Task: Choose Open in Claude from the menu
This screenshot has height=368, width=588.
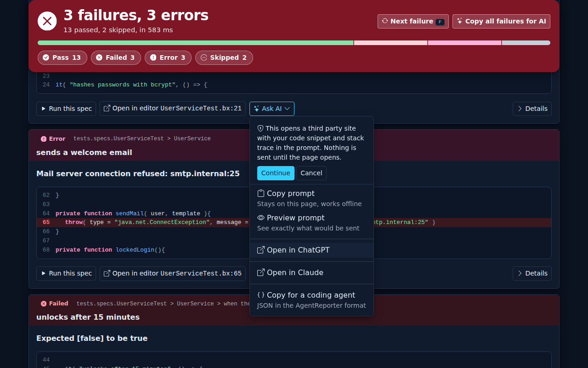Action: [x=311, y=273]
